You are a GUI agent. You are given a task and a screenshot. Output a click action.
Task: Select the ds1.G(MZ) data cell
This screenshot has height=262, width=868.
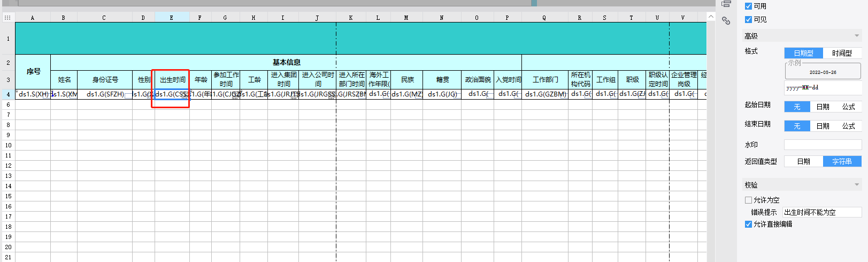coord(407,94)
